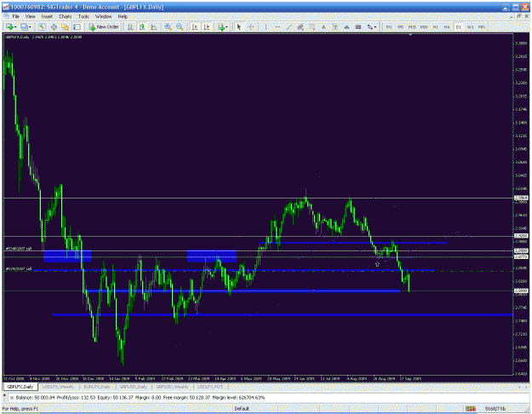
Task: Click the New Order button
Action: [x=104, y=26]
